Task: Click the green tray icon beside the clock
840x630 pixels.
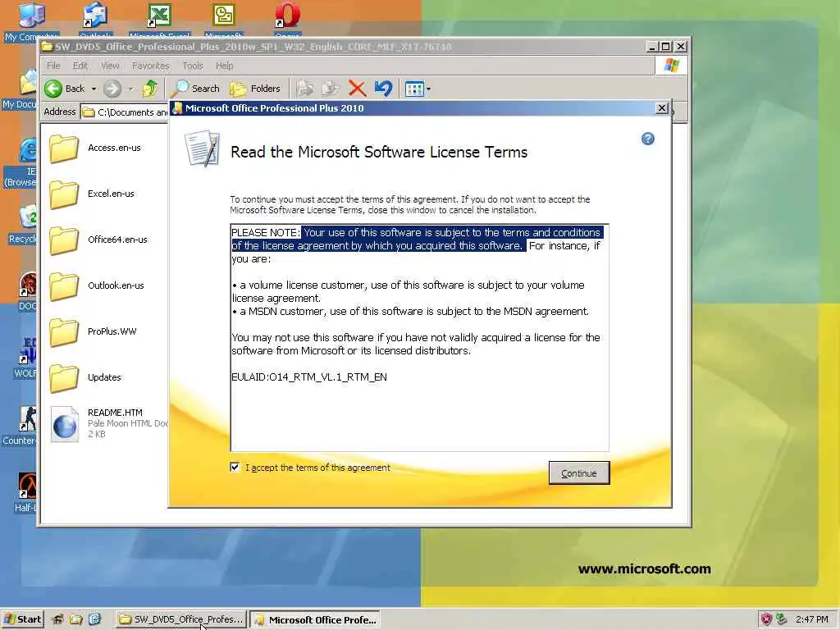Action: pyautogui.click(x=782, y=619)
